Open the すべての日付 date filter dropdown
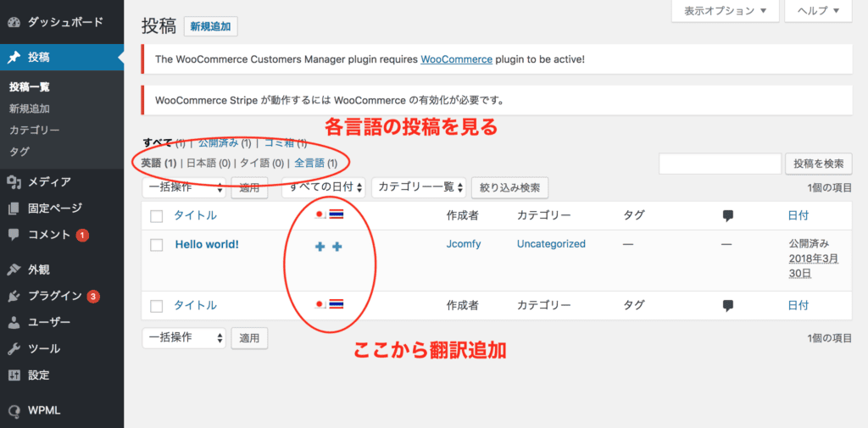 point(323,187)
